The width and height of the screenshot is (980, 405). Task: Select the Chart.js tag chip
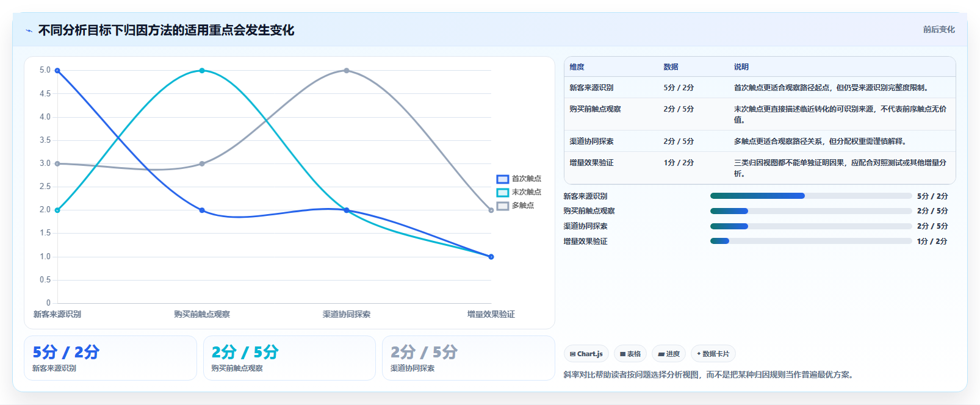(x=586, y=354)
